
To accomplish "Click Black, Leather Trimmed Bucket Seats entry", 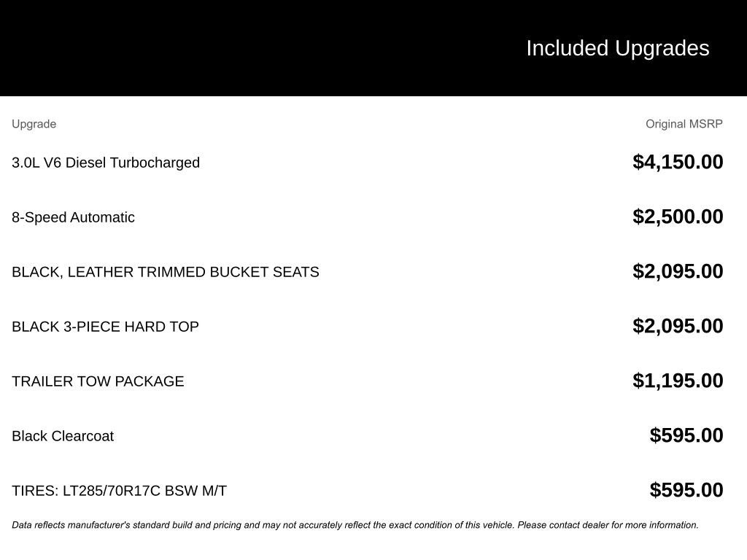I will click(165, 272).
